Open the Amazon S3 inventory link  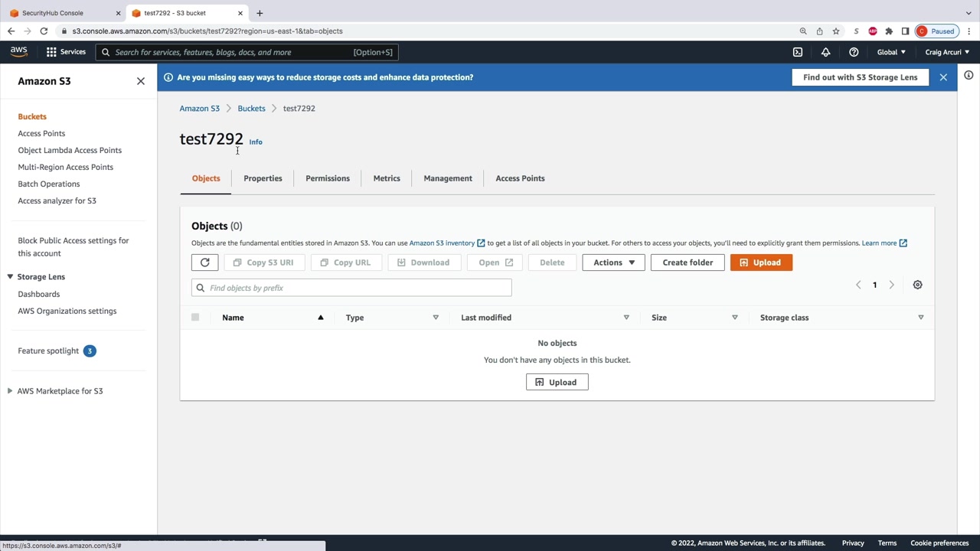point(446,243)
